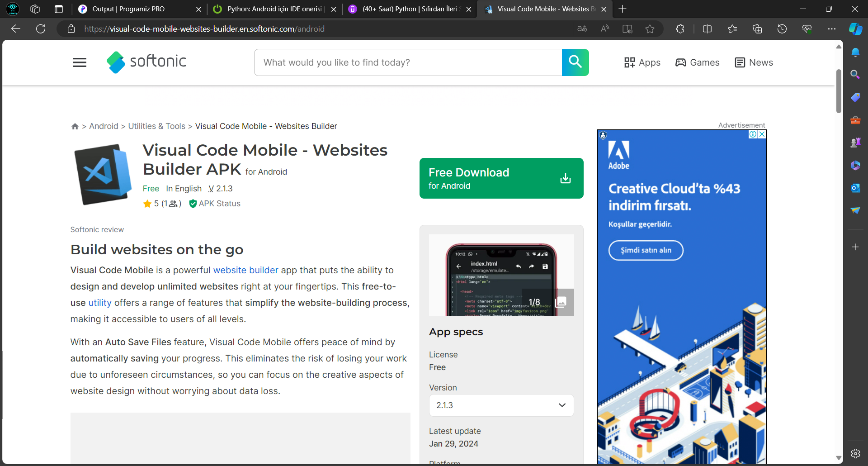Viewport: 868px width, 466px height.
Task: Close the Visual Code Mobile tab
Action: point(604,9)
